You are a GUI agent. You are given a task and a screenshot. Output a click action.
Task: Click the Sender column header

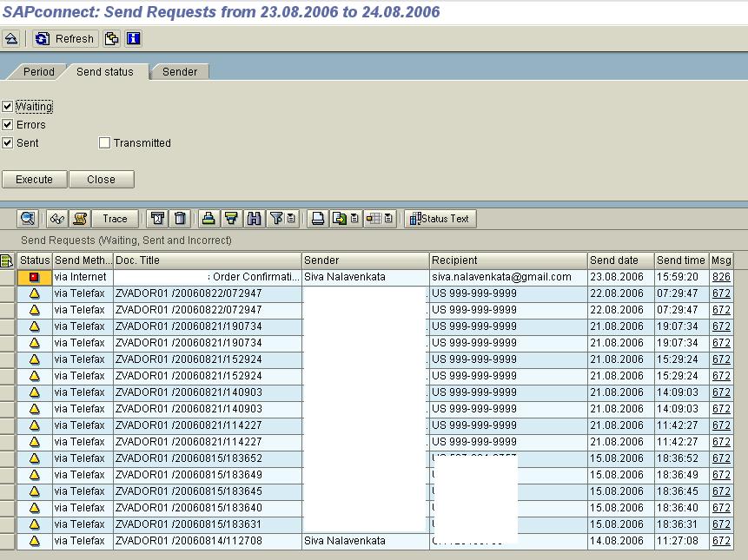click(x=366, y=260)
